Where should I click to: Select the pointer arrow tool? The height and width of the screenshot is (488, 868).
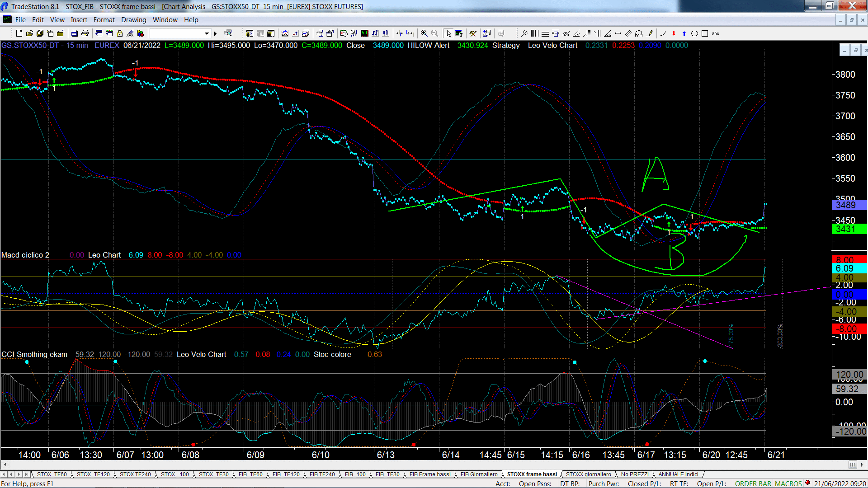coord(448,33)
